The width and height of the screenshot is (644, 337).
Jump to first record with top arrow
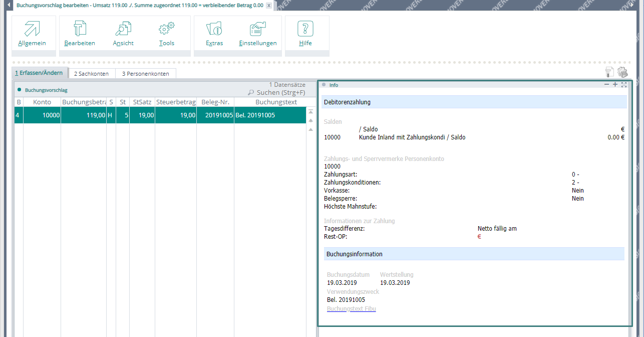(310, 112)
